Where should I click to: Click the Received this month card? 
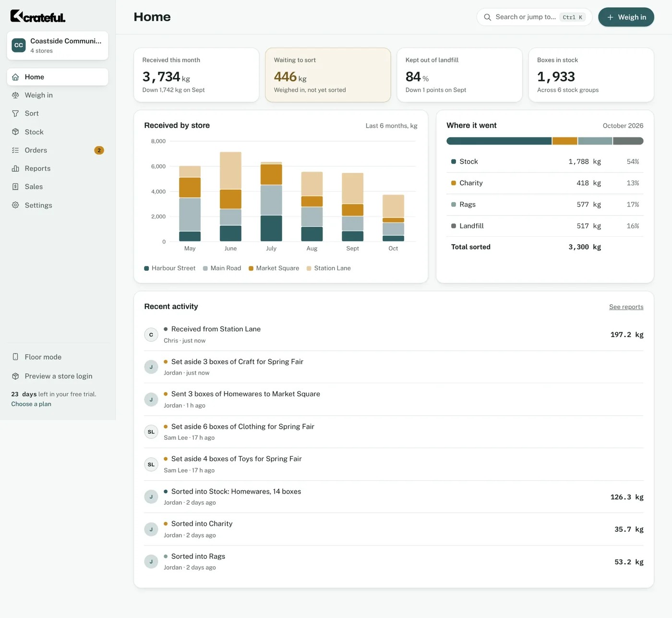pos(196,75)
